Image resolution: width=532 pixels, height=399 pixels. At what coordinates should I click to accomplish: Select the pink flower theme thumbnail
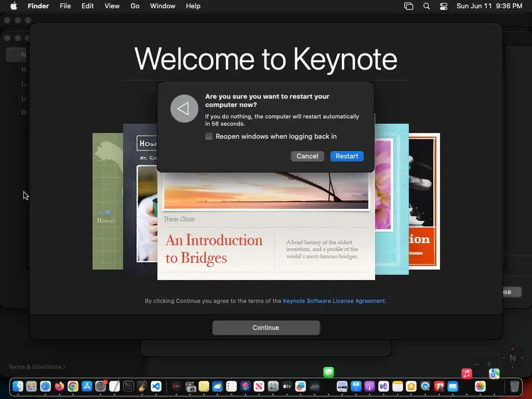(x=392, y=199)
